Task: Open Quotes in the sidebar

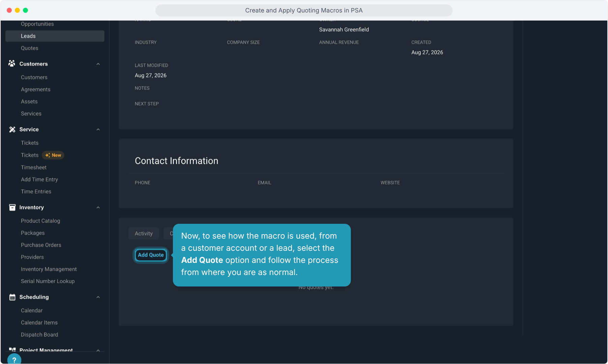Action: 30,48
